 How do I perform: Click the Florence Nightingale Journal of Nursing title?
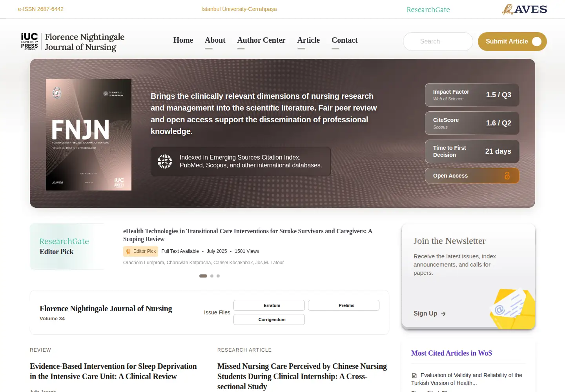coord(106,309)
